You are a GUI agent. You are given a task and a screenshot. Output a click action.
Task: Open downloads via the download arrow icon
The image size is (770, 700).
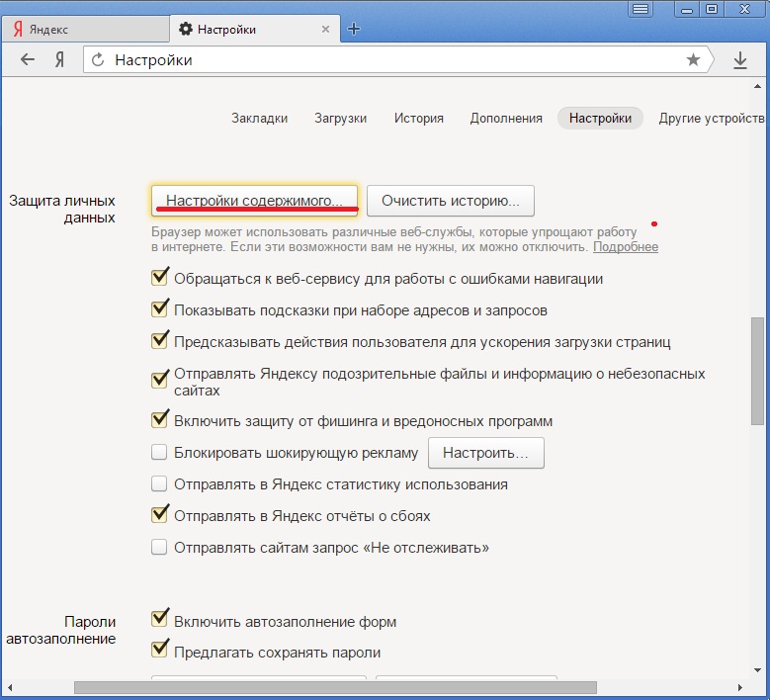740,60
